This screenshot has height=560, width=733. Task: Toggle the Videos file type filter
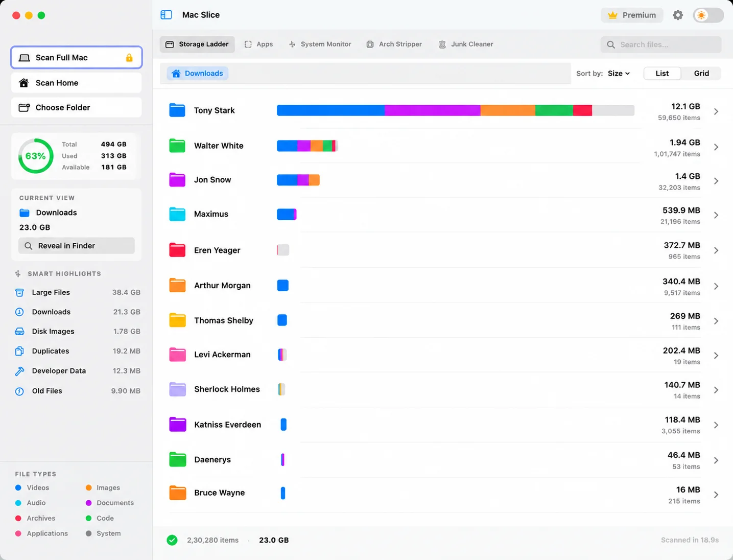tap(32, 488)
